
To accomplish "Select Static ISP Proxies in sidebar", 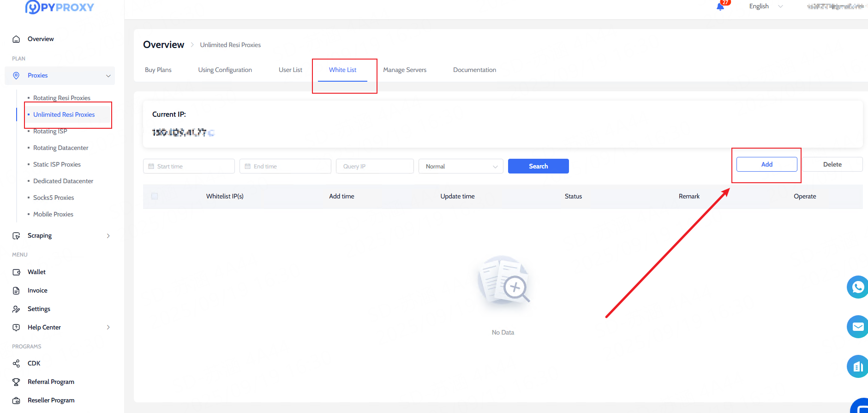I will (x=57, y=164).
